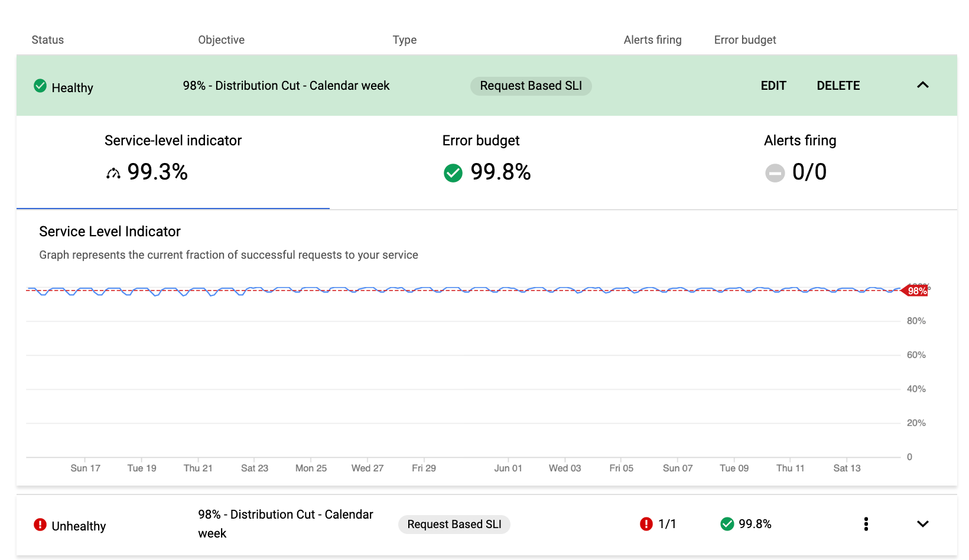Expand the Unhealthy SLO row details

(x=922, y=524)
